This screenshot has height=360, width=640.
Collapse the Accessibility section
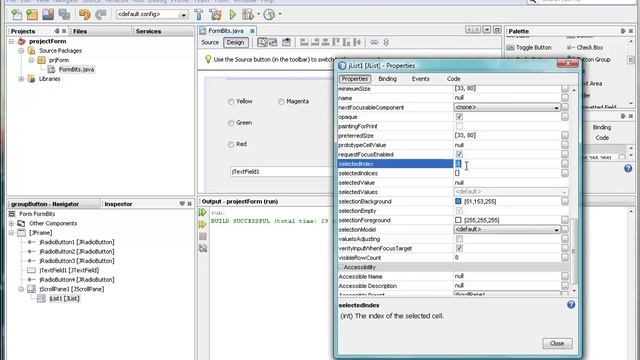pyautogui.click(x=341, y=267)
